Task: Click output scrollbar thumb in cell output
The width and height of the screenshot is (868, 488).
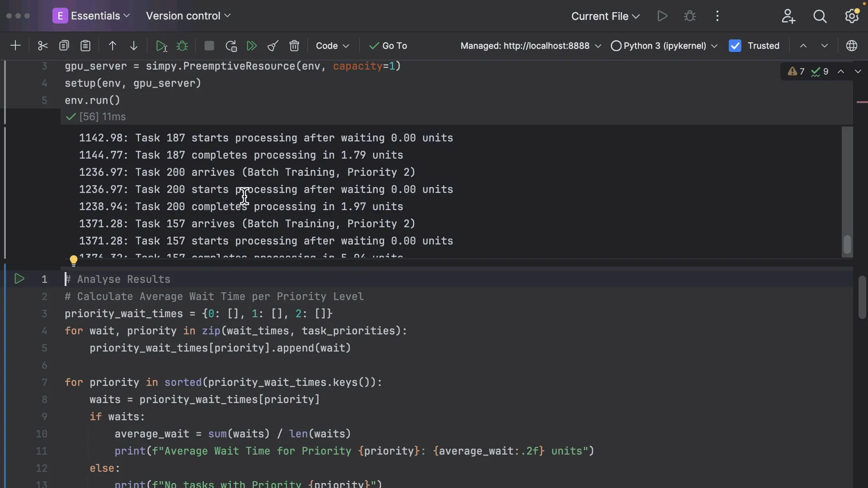Action: pos(847,244)
